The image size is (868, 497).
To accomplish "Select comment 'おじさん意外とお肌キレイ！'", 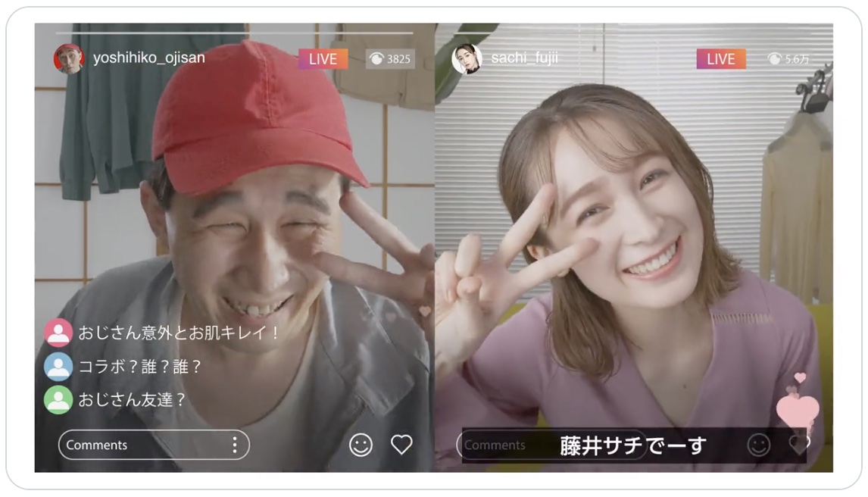I will [x=180, y=333].
